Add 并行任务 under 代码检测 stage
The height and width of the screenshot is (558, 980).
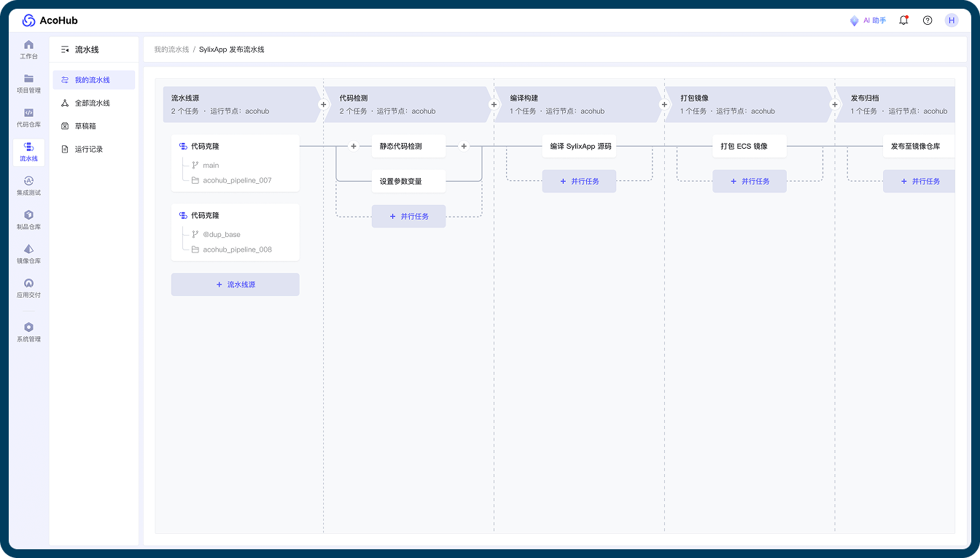tap(408, 216)
